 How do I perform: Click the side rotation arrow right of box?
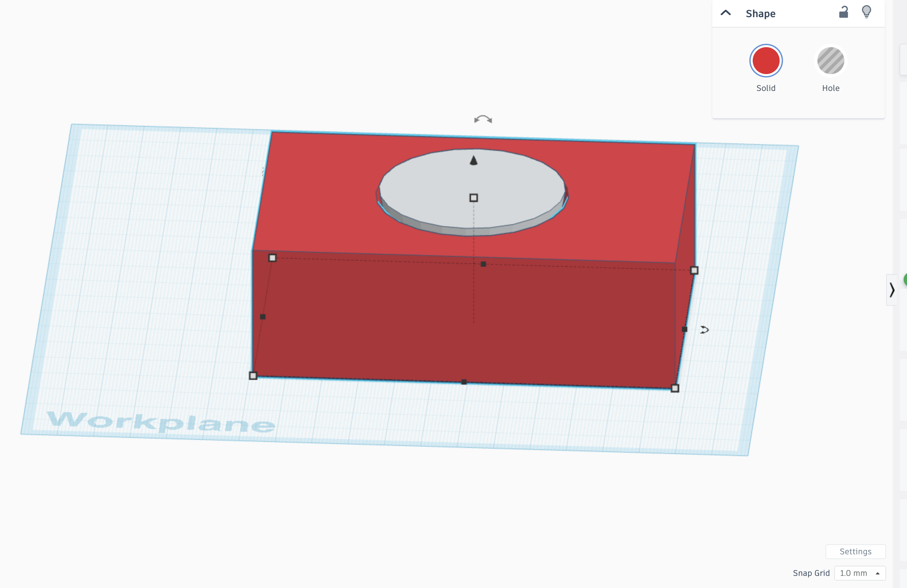coord(704,330)
